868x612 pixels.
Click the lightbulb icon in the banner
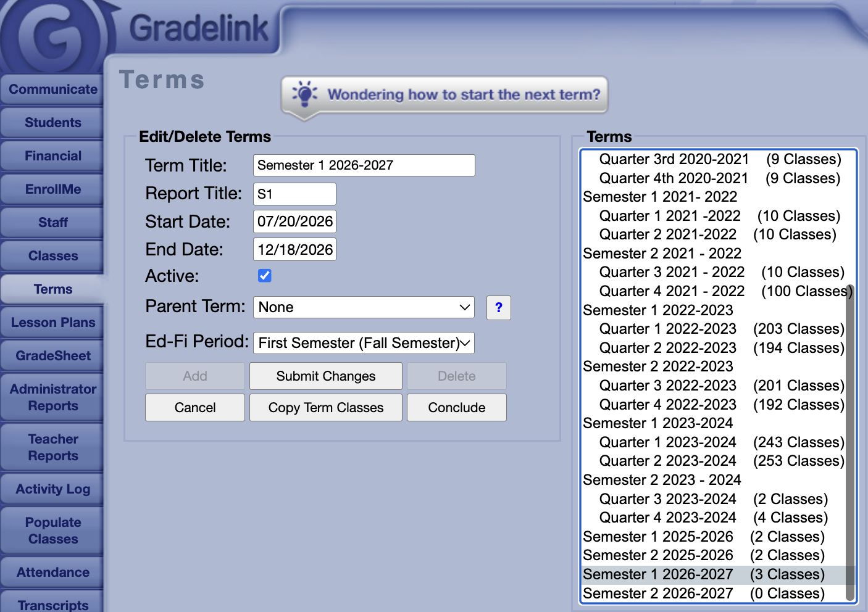coord(304,94)
